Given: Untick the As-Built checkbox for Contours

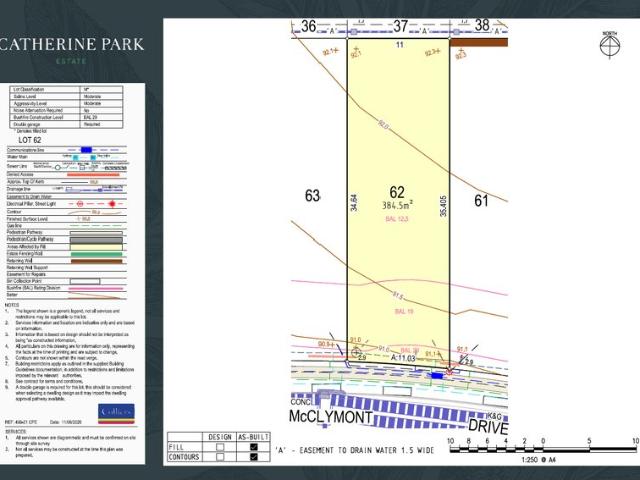Looking at the screenshot, I should [253, 457].
